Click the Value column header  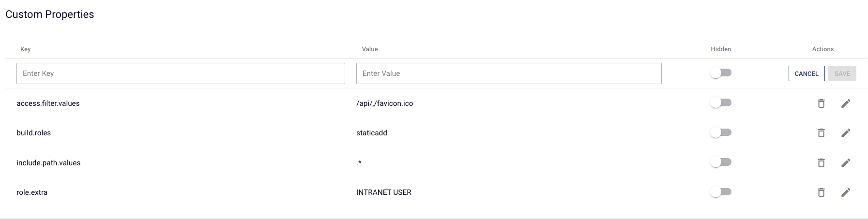click(370, 49)
